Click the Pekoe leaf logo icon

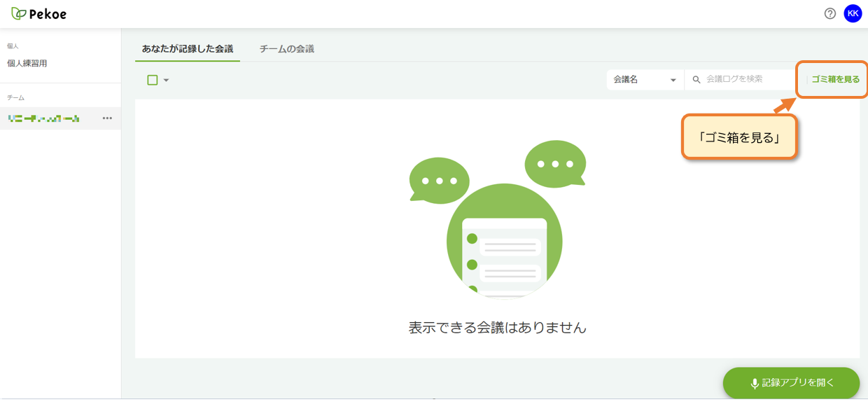coord(19,13)
